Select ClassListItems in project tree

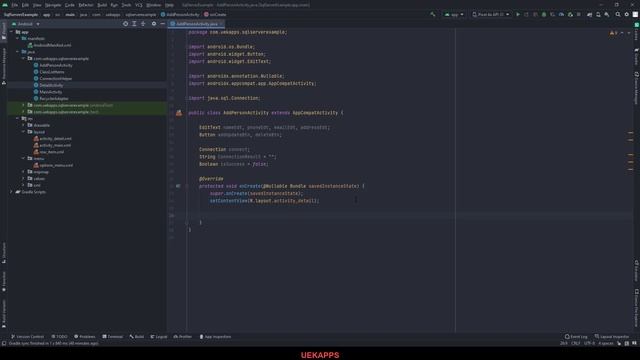click(x=52, y=72)
